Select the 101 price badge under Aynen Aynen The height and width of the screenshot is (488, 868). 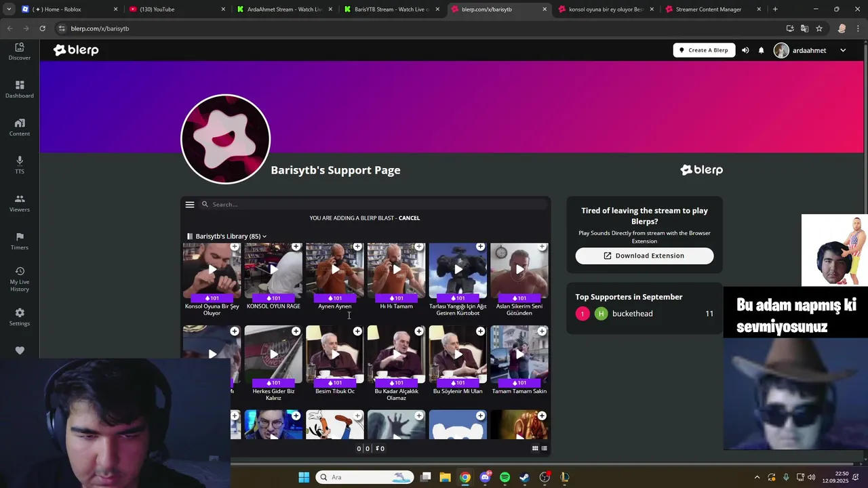[x=335, y=298]
